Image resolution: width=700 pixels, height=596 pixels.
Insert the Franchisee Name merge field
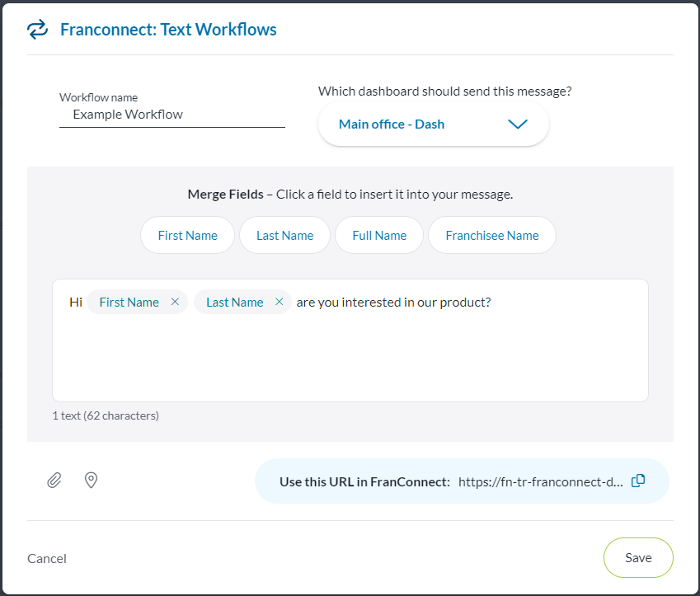point(491,236)
